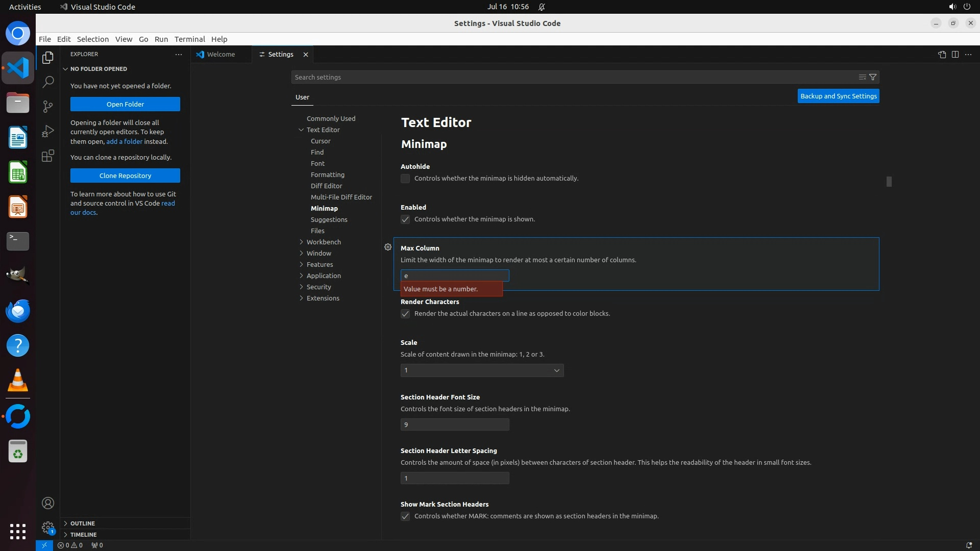Open Settings JSON file icon
This screenshot has width=980, height=551.
coord(942,55)
